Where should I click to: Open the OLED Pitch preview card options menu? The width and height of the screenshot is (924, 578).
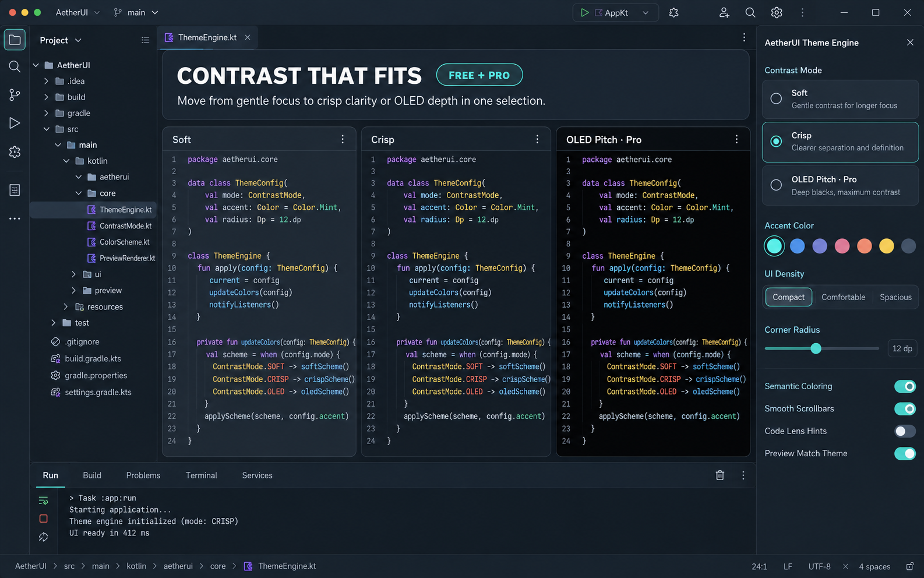coord(736,139)
